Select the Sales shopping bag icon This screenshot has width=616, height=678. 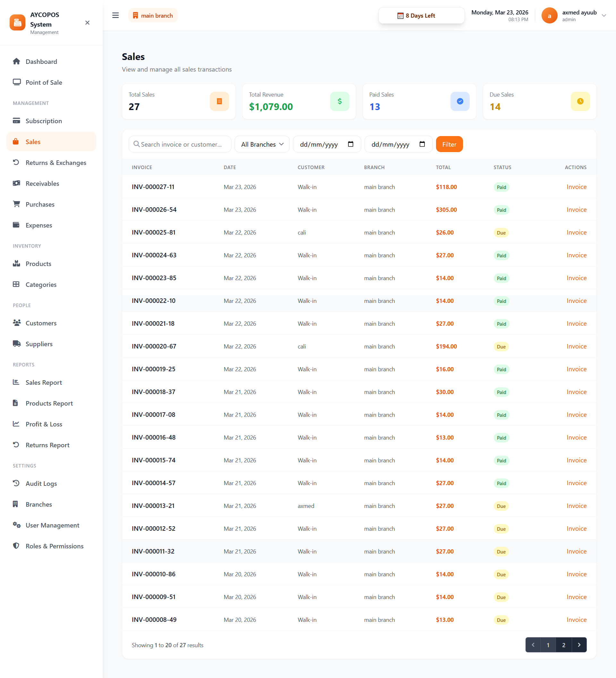click(16, 141)
